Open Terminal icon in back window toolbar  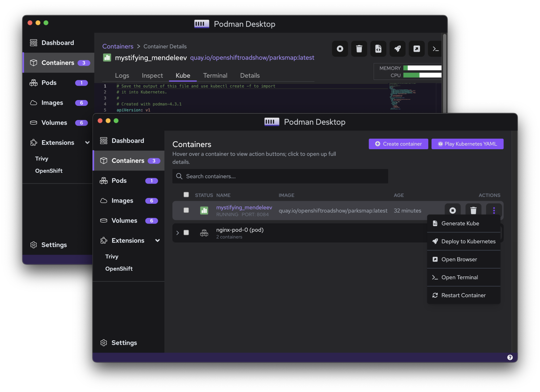point(435,49)
